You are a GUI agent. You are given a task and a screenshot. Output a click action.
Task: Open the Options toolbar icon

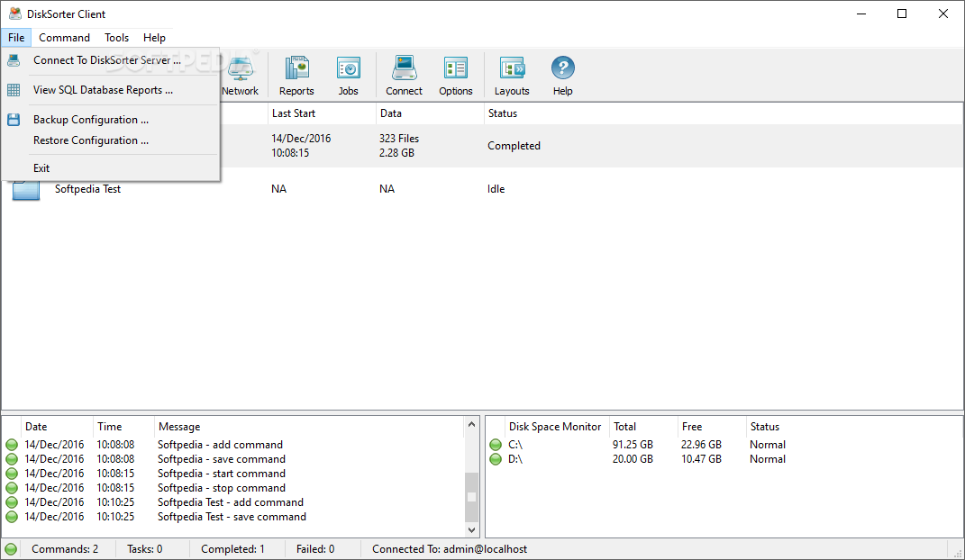[x=456, y=76]
